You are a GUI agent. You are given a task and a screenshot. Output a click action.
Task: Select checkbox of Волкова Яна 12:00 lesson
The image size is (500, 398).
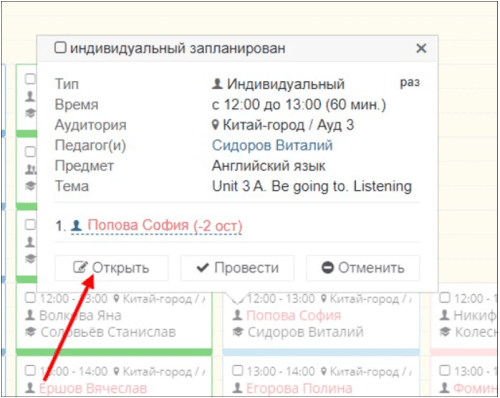30,297
